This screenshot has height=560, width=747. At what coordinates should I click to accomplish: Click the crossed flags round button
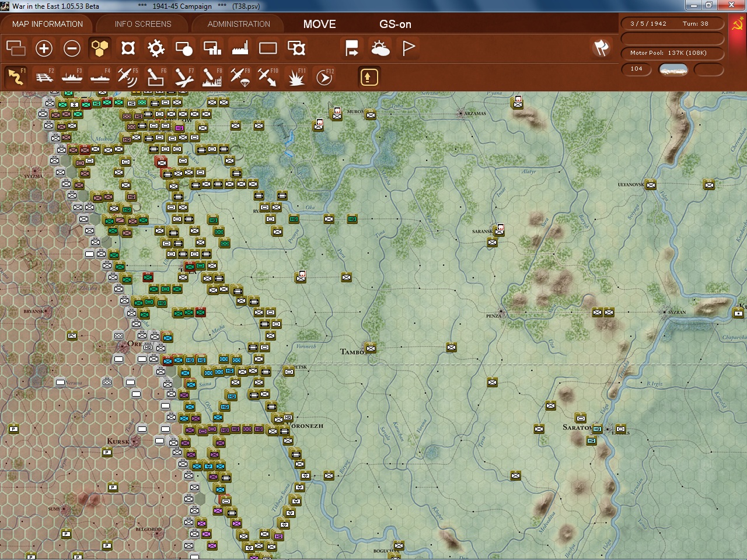tap(601, 48)
